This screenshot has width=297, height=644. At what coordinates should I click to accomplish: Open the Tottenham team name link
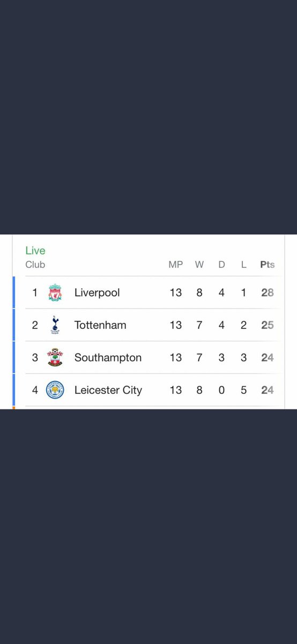100,325
